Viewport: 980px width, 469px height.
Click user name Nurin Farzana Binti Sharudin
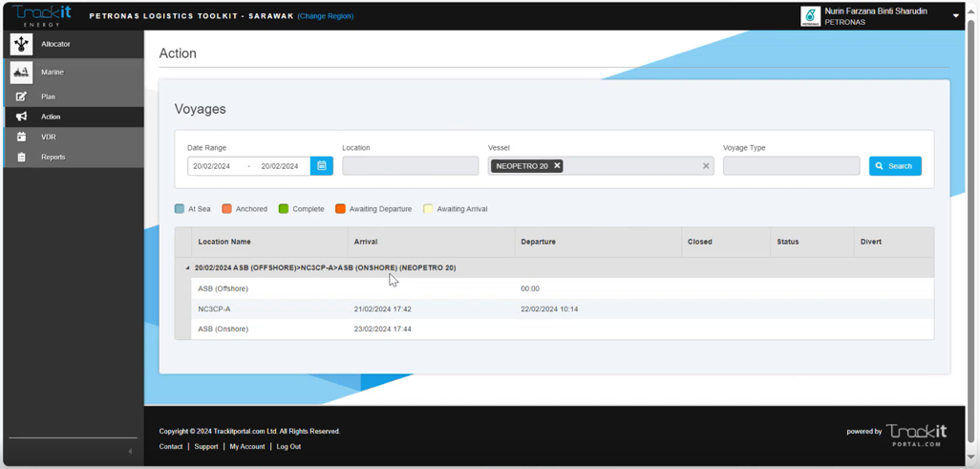point(876,11)
